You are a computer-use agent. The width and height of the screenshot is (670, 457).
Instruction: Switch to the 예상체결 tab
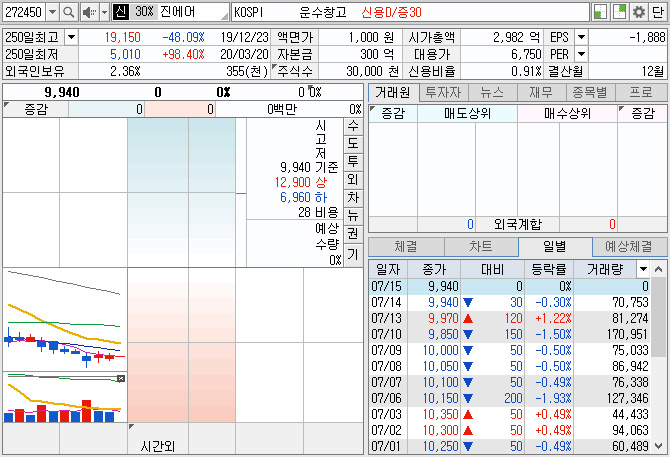629,246
